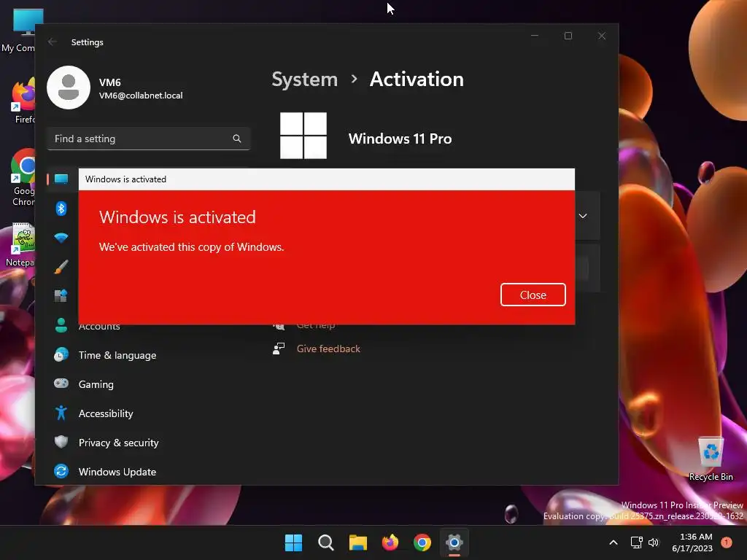
Task: Select the Notepad++ desktop shortcut
Action: point(20,245)
